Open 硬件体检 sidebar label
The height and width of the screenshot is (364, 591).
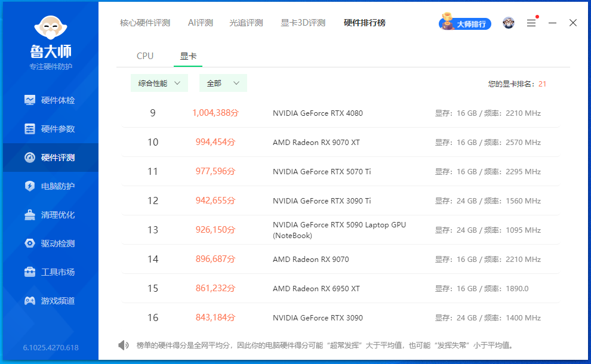(58, 100)
